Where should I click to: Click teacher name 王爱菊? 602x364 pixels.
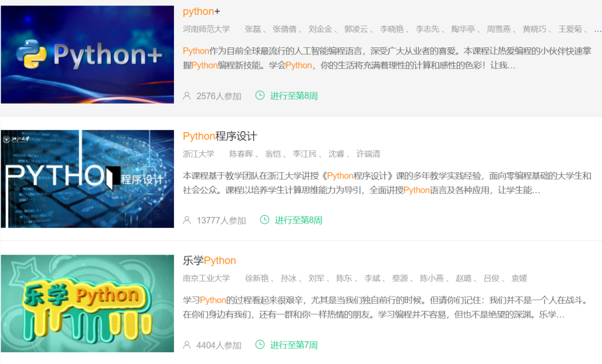(570, 29)
